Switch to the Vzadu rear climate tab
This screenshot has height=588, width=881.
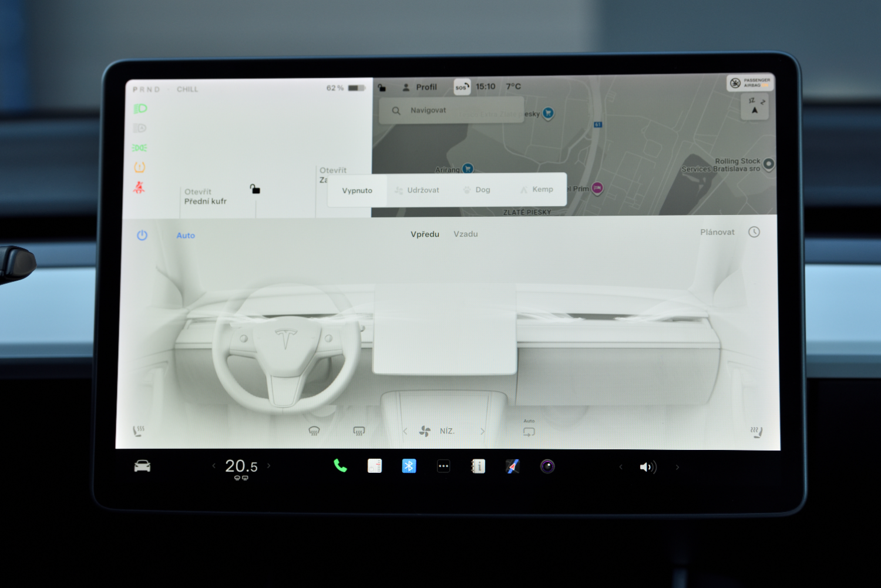click(465, 234)
